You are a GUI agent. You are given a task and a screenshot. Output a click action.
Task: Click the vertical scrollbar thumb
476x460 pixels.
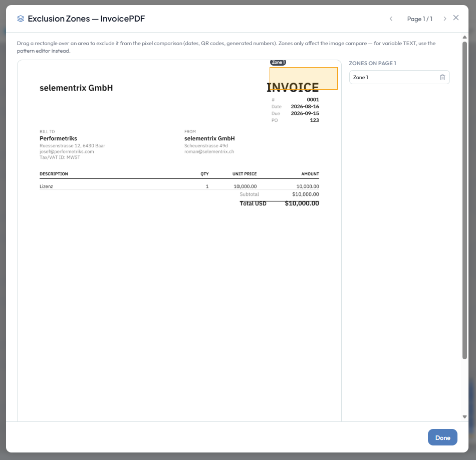click(x=464, y=200)
